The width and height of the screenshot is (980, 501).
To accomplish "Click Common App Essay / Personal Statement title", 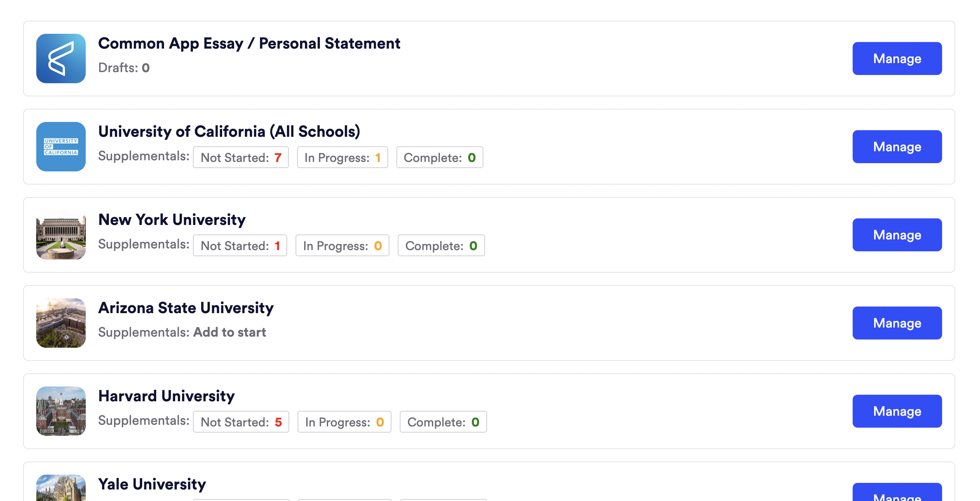I will [x=249, y=43].
